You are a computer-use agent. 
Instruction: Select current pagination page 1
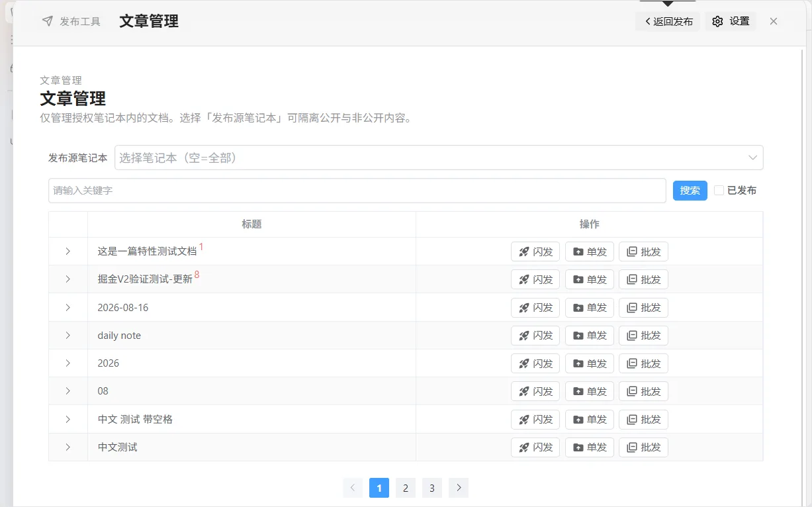click(379, 488)
